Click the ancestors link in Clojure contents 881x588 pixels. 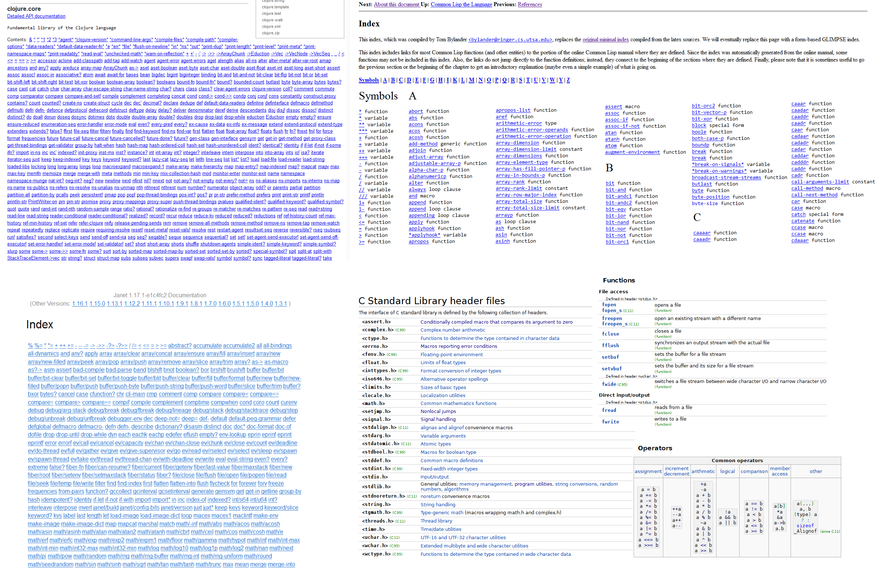click(17, 68)
